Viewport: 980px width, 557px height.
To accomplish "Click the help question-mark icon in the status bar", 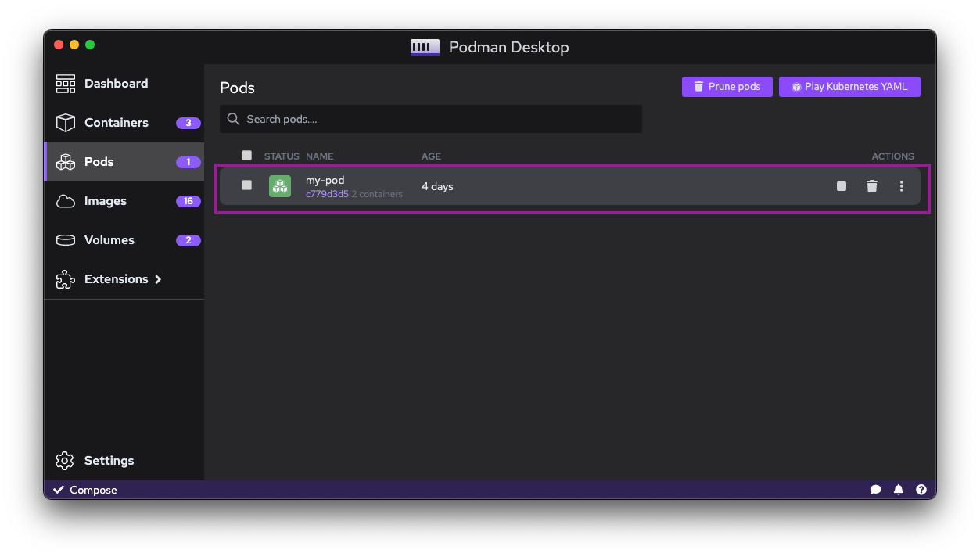I will pos(921,489).
